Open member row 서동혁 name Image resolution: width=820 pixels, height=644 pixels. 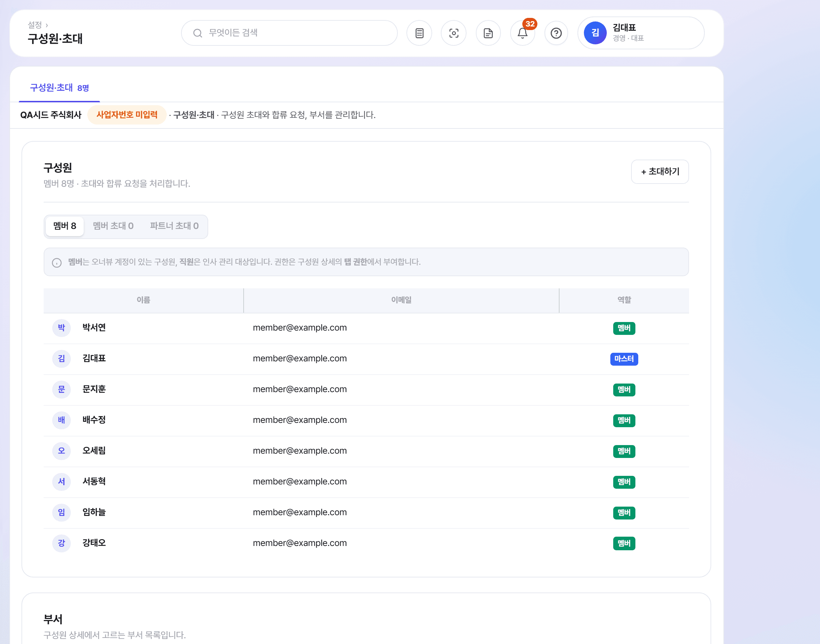pyautogui.click(x=94, y=482)
